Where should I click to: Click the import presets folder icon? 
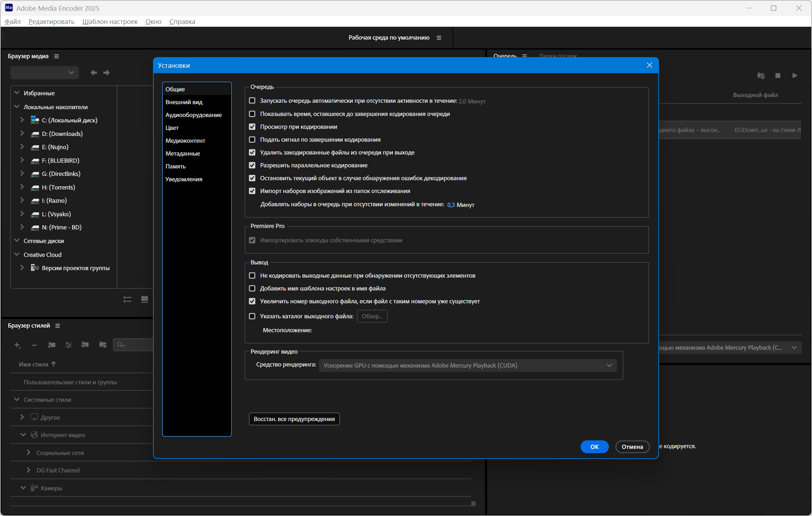[x=85, y=345]
